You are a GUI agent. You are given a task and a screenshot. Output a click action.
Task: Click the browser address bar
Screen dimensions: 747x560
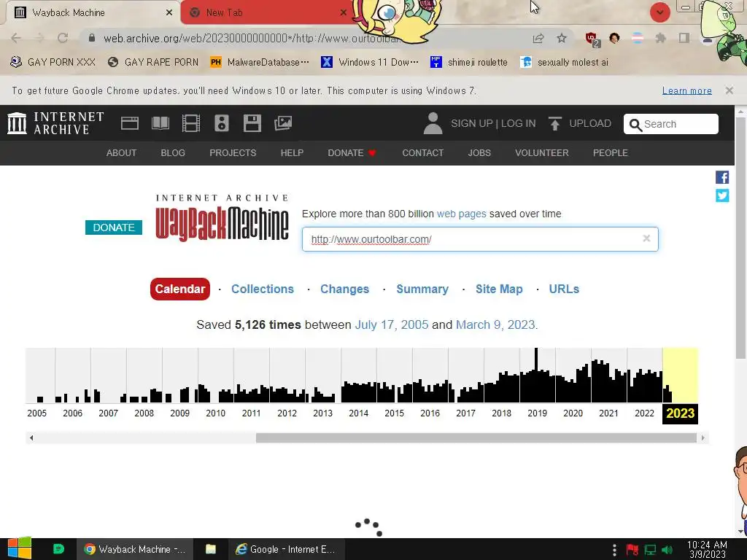(x=305, y=38)
